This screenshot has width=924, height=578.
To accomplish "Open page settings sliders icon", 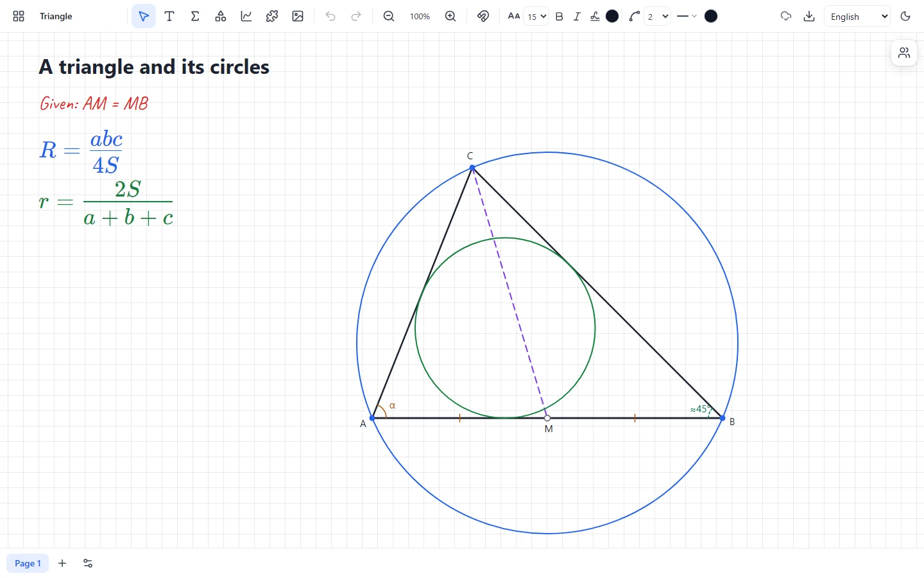I will click(88, 563).
